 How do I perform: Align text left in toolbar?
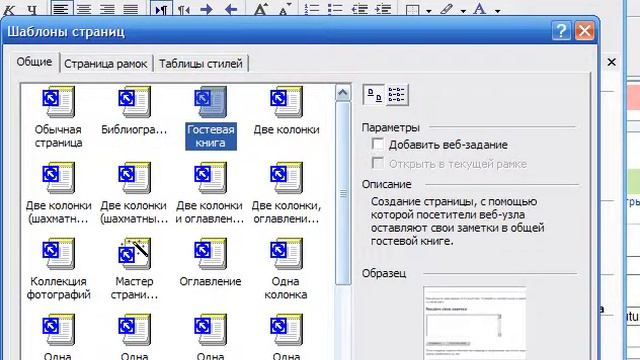point(60,9)
